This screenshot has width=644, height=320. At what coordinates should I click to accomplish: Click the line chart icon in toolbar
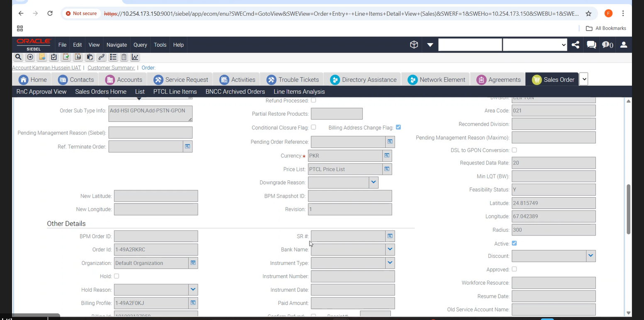coord(135,57)
